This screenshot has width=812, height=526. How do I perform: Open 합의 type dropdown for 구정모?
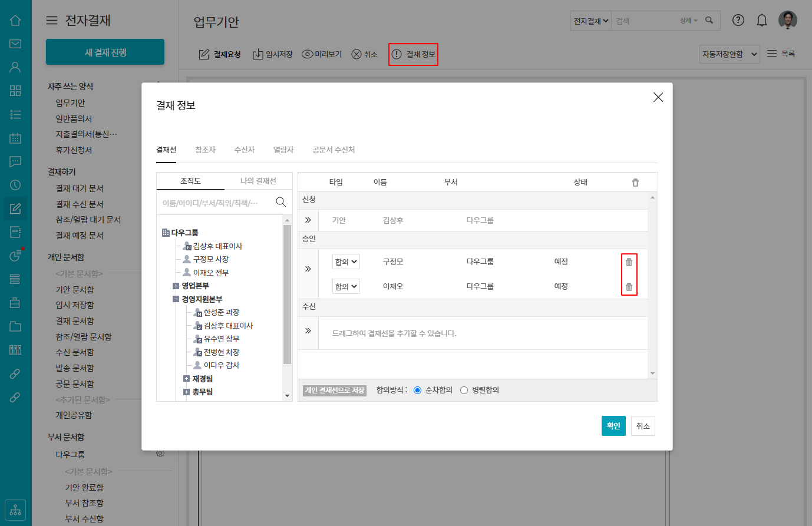point(346,262)
